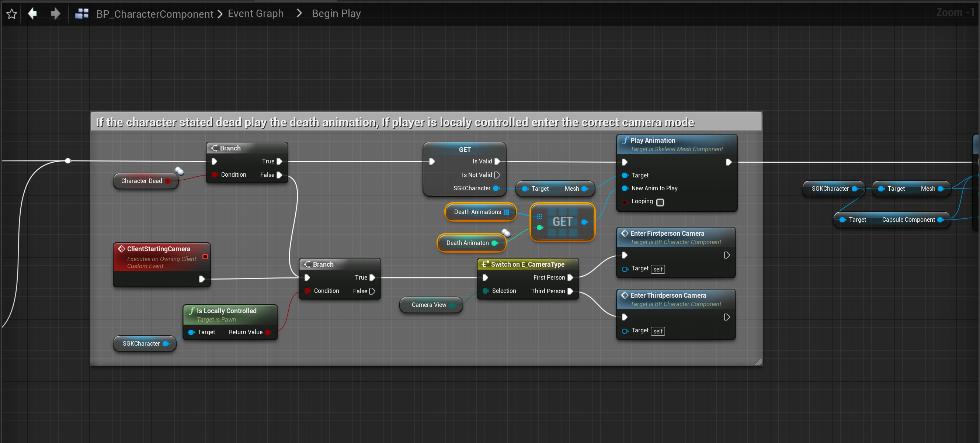Image resolution: width=980 pixels, height=443 pixels.
Task: Click the red delegate pin on ClientStartingCamera
Action: click(x=205, y=256)
